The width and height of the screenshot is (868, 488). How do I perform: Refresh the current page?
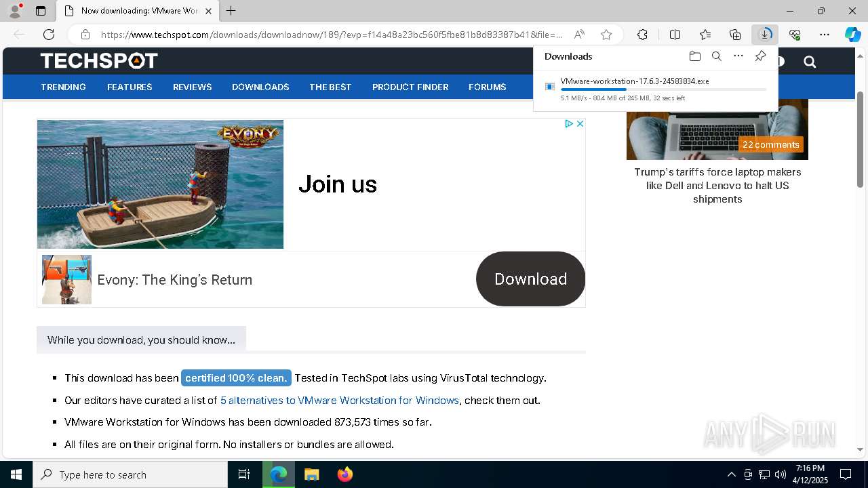49,35
